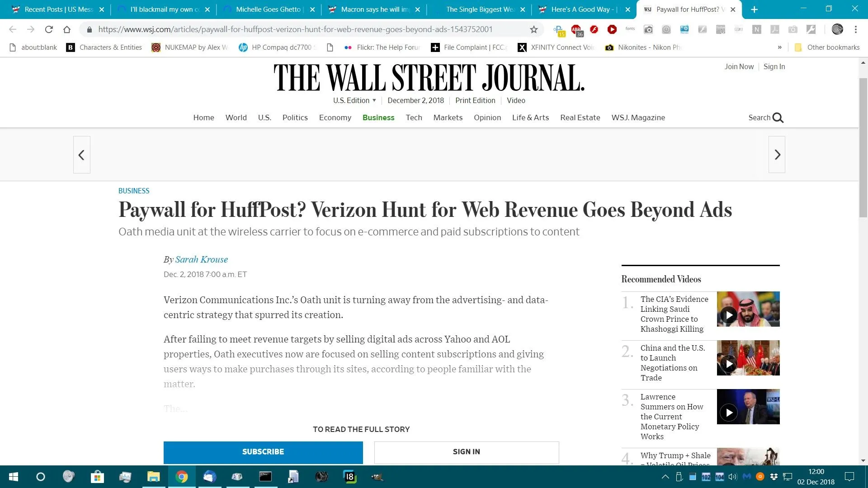Screen dimensions: 868x488
Task: Click the previous carousel arrow
Action: 81,155
